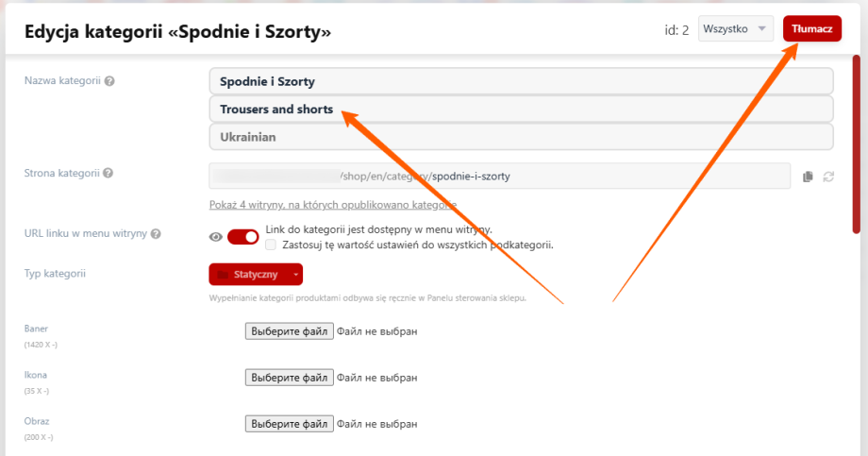Click the Trousers and shorts name field
The height and width of the screenshot is (456, 868).
tap(521, 110)
